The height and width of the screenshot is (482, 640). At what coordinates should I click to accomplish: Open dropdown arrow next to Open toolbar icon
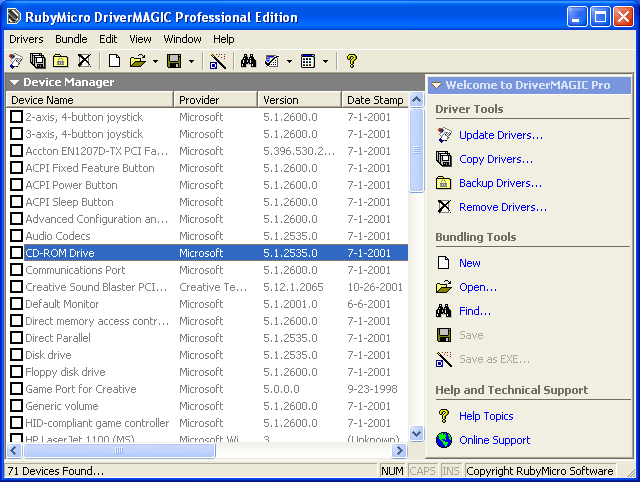156,62
